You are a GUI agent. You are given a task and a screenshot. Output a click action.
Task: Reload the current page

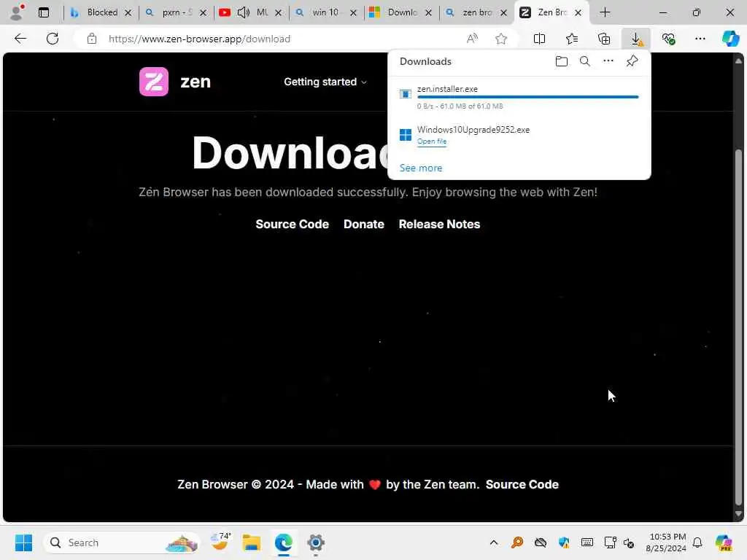click(x=53, y=39)
